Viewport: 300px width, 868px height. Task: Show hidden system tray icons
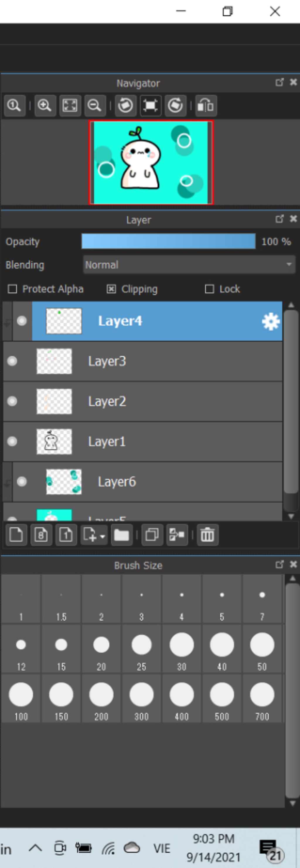(35, 848)
